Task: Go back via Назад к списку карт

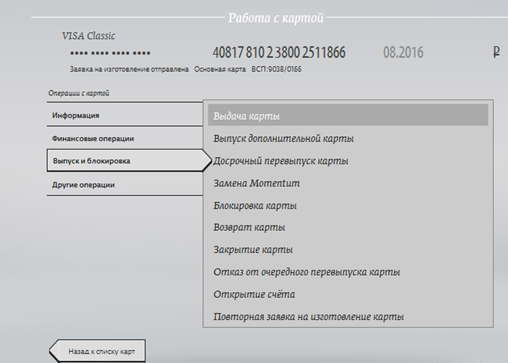Action: click(97, 351)
